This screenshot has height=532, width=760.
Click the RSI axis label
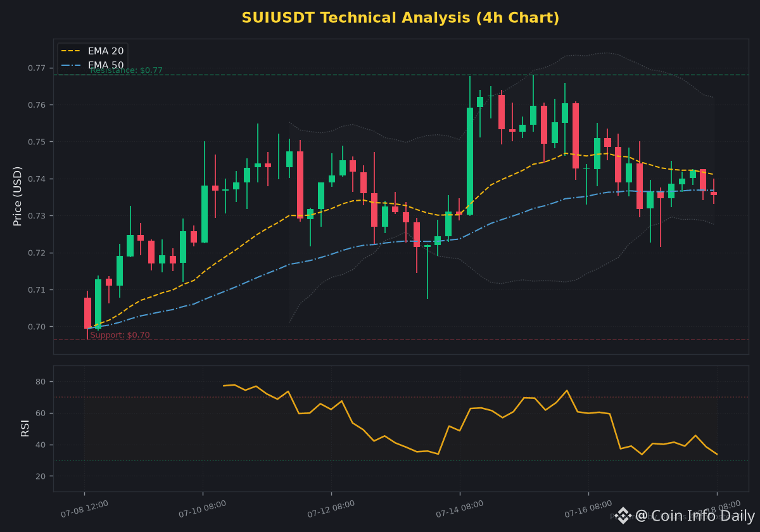coord(25,429)
